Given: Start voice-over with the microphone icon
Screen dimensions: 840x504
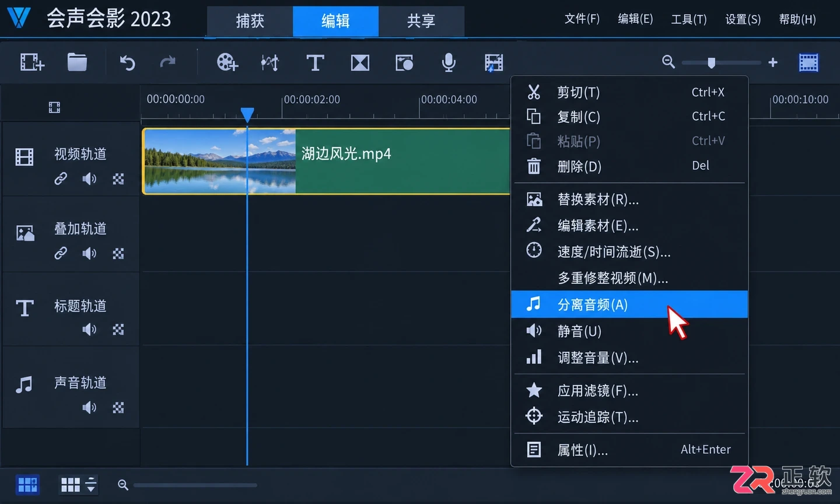Looking at the screenshot, I should (449, 62).
